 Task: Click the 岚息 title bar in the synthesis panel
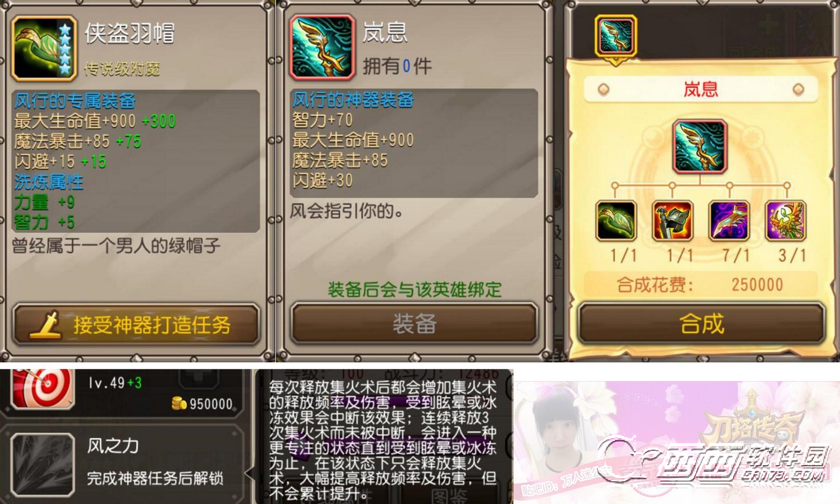click(x=700, y=90)
